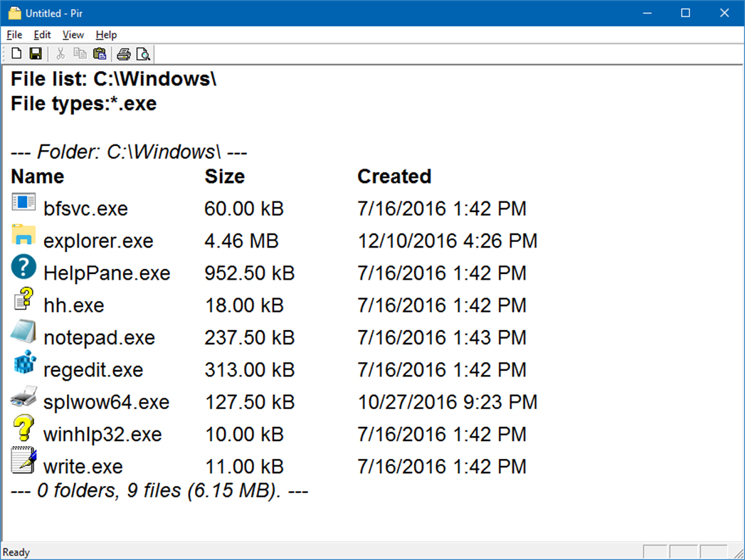Click the Pir app icon in title bar
The height and width of the screenshot is (560, 745).
(x=15, y=13)
